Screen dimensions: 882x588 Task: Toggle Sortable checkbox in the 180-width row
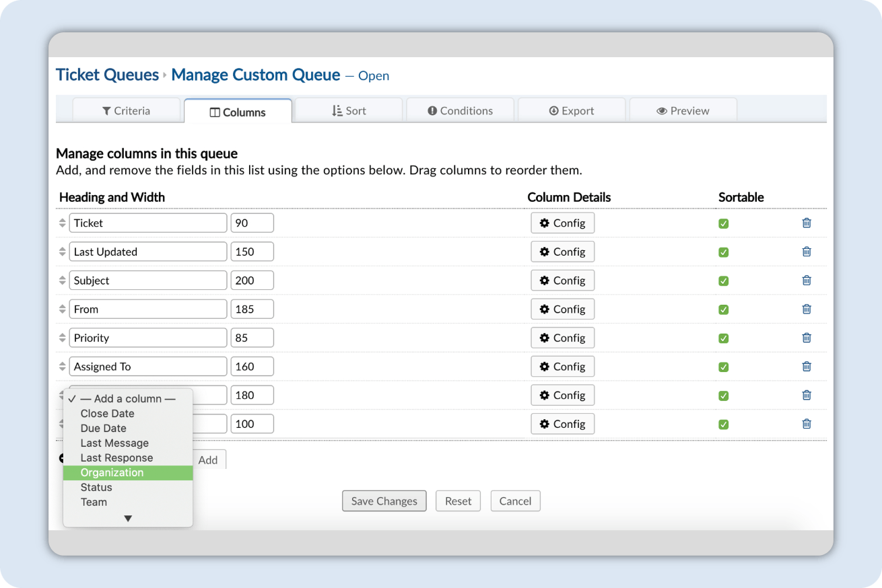point(724,396)
